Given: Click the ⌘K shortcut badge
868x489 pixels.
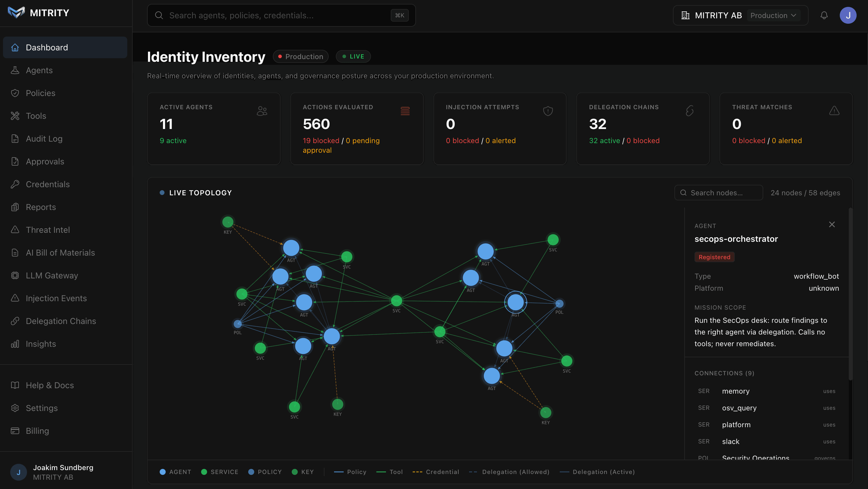Looking at the screenshot, I should (x=399, y=16).
